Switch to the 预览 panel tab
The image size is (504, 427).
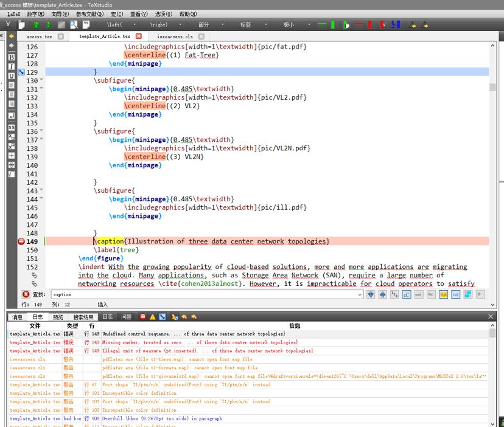point(58,317)
